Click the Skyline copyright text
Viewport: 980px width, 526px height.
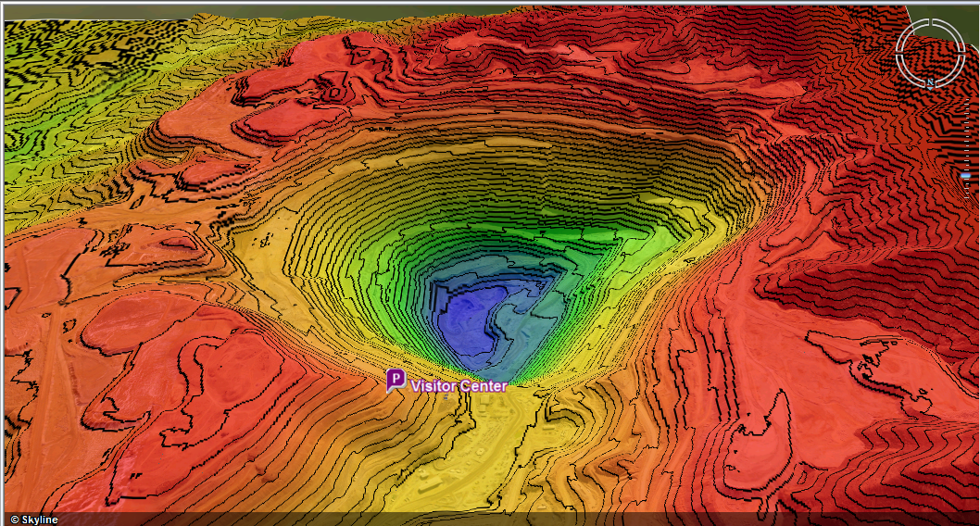34,520
